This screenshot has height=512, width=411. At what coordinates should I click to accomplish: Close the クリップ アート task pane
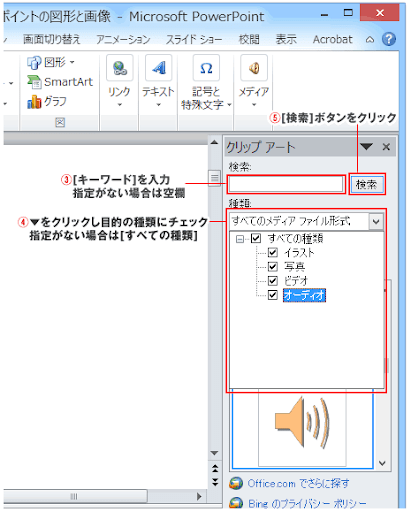[x=386, y=147]
